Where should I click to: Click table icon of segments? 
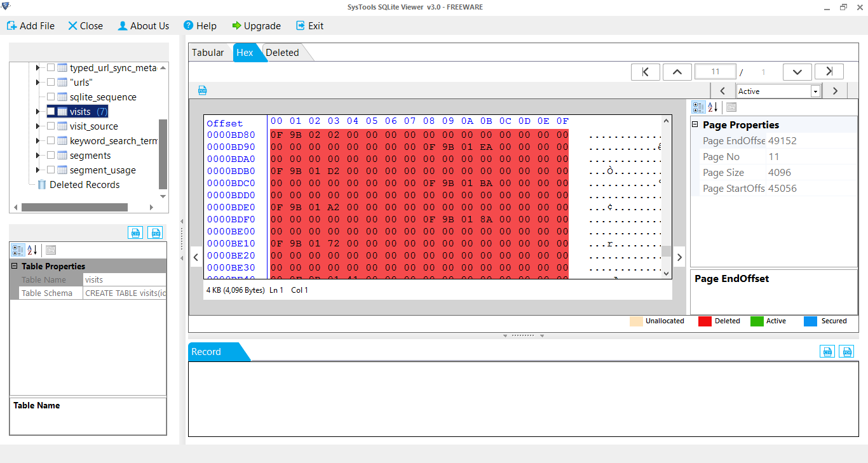tap(62, 156)
